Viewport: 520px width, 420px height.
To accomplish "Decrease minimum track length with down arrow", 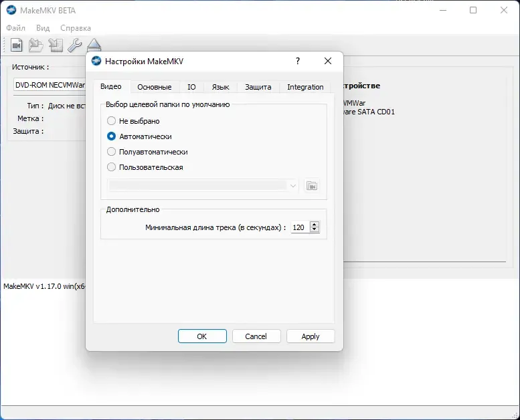I will 315,229.
